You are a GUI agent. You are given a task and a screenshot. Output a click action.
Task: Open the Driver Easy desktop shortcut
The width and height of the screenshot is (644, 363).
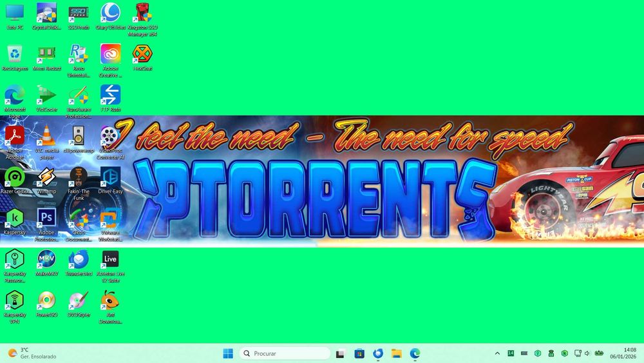[x=111, y=181]
